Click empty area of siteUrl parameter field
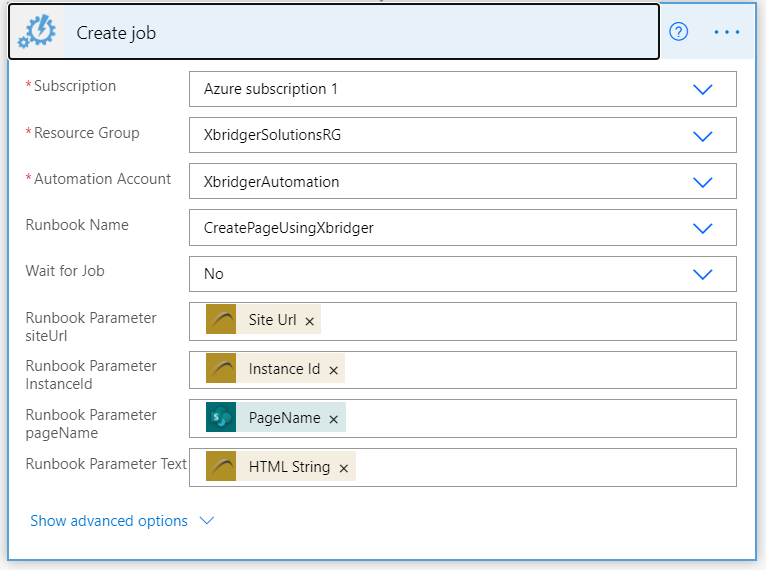This screenshot has width=766, height=570. (x=528, y=321)
